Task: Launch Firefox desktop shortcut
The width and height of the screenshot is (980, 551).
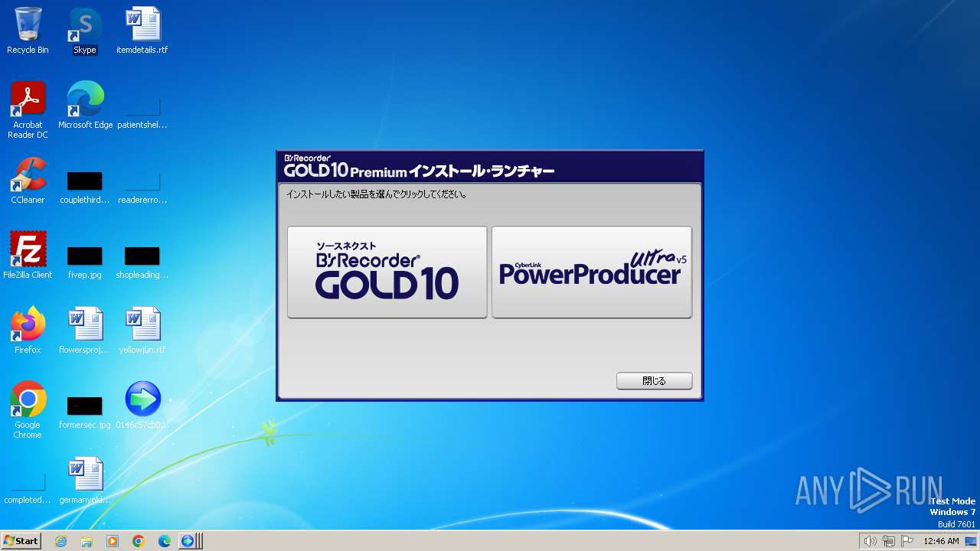Action: tap(28, 330)
